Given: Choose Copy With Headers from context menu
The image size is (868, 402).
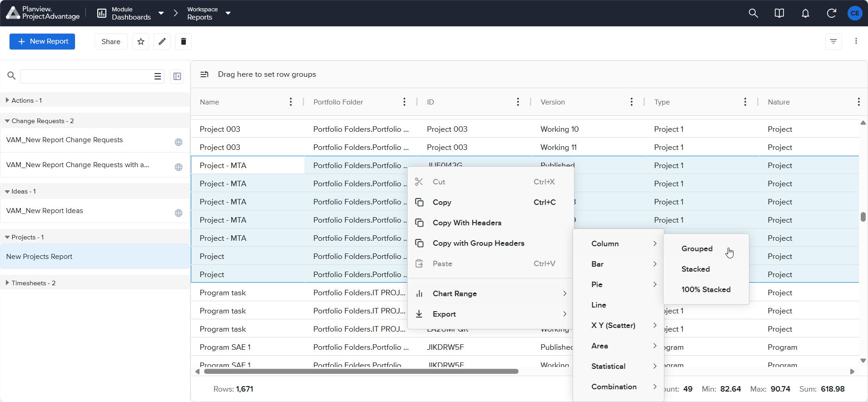Looking at the screenshot, I should pyautogui.click(x=467, y=223).
